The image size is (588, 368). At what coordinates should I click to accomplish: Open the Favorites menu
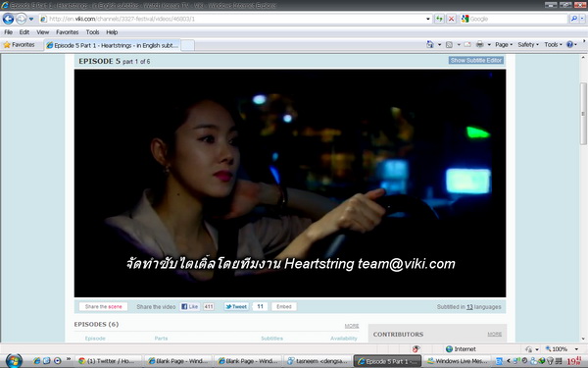[68, 32]
